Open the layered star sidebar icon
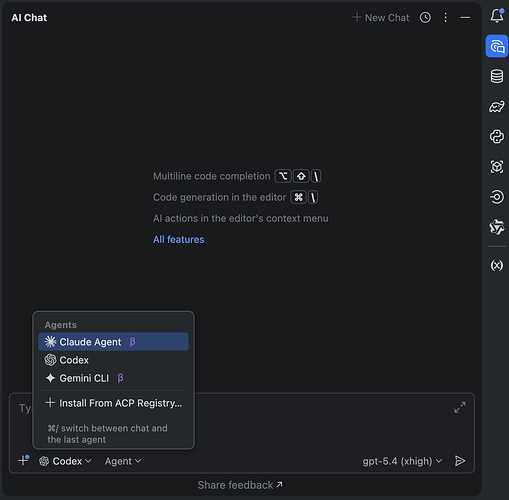 (x=497, y=227)
